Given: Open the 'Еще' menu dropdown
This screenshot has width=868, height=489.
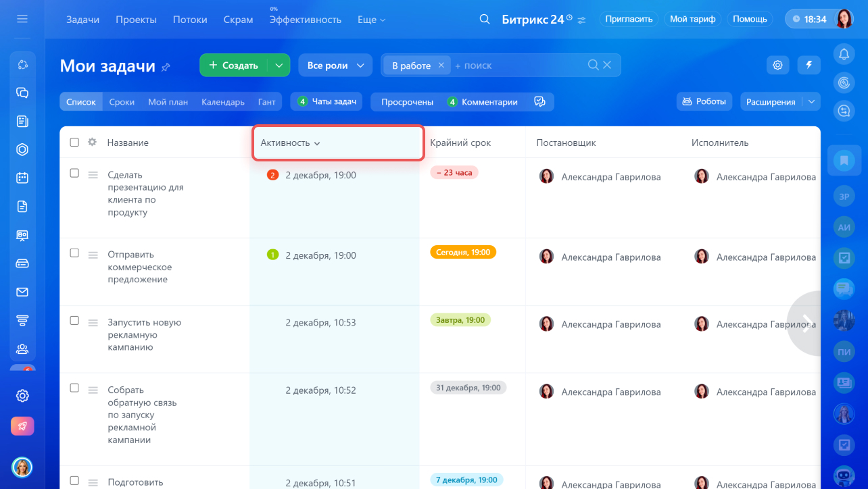Looking at the screenshot, I should (x=371, y=20).
